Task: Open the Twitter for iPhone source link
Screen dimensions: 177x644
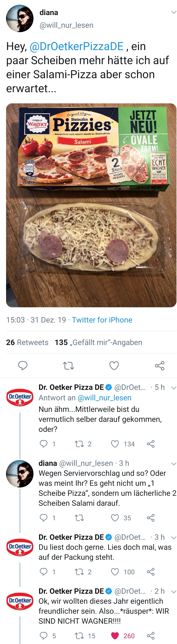Action: tap(102, 320)
